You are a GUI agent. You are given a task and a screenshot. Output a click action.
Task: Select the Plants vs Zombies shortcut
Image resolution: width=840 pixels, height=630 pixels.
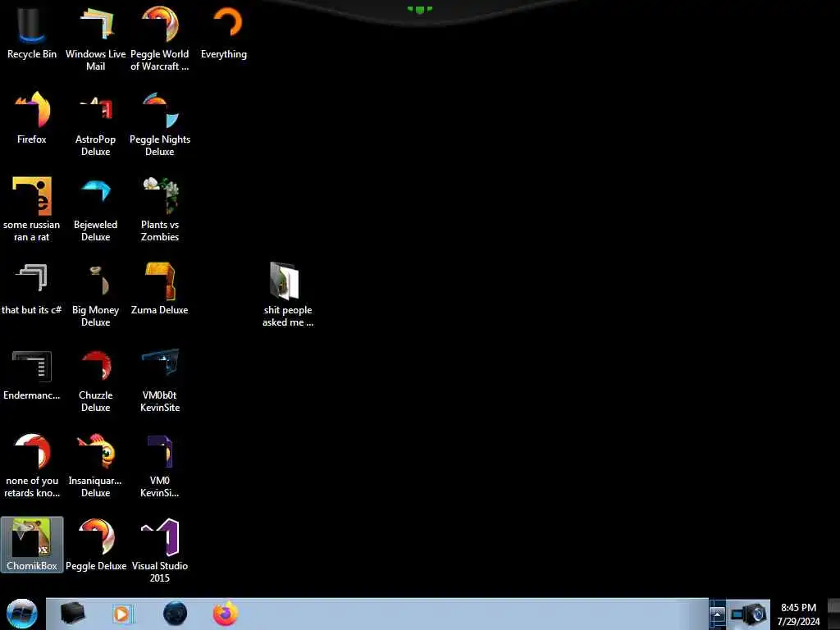[160, 209]
